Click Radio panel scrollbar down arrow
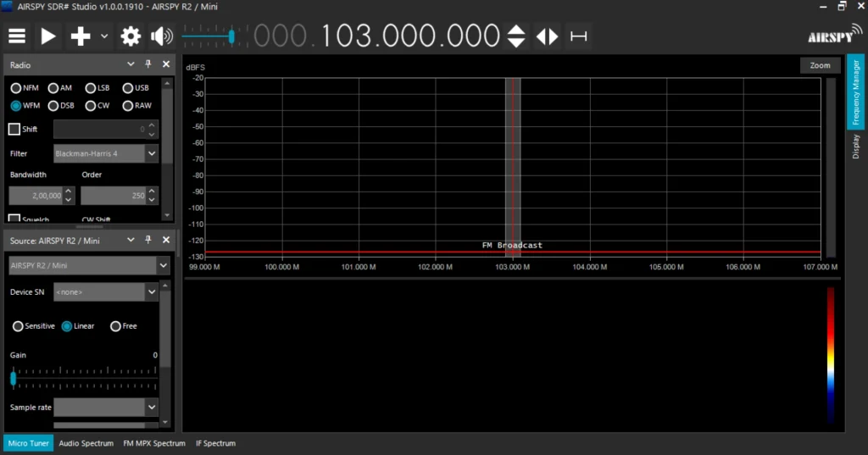This screenshot has height=455, width=868. pyautogui.click(x=167, y=214)
